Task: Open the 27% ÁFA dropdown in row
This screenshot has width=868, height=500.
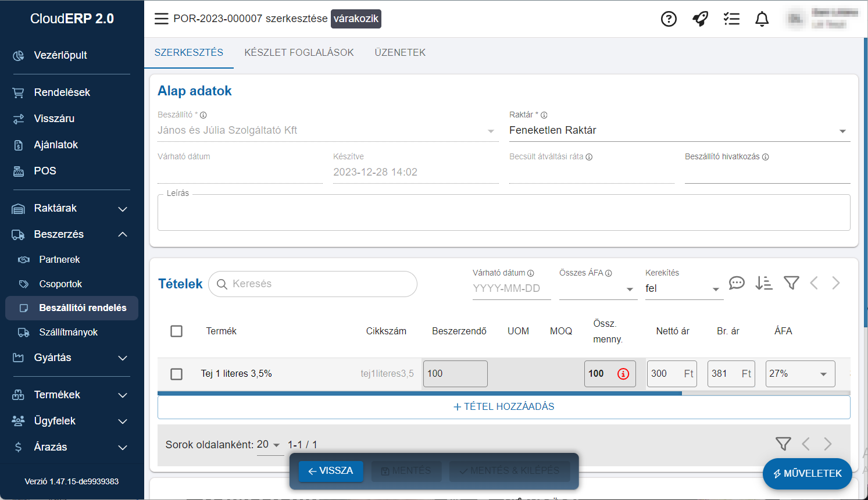Action: point(800,374)
